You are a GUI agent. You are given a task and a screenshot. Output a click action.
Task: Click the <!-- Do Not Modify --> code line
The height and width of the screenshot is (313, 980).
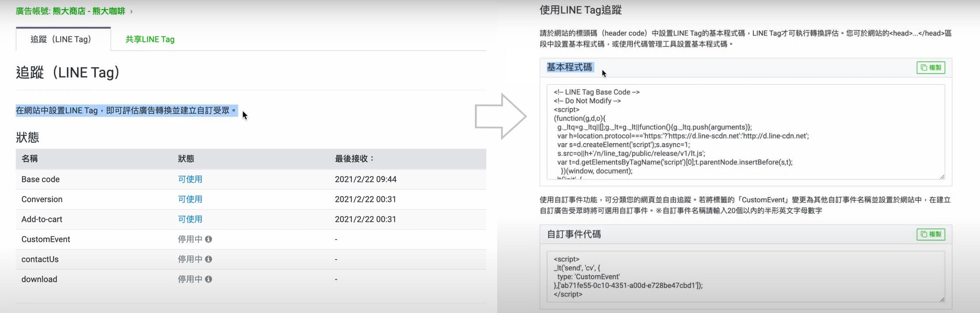point(587,101)
